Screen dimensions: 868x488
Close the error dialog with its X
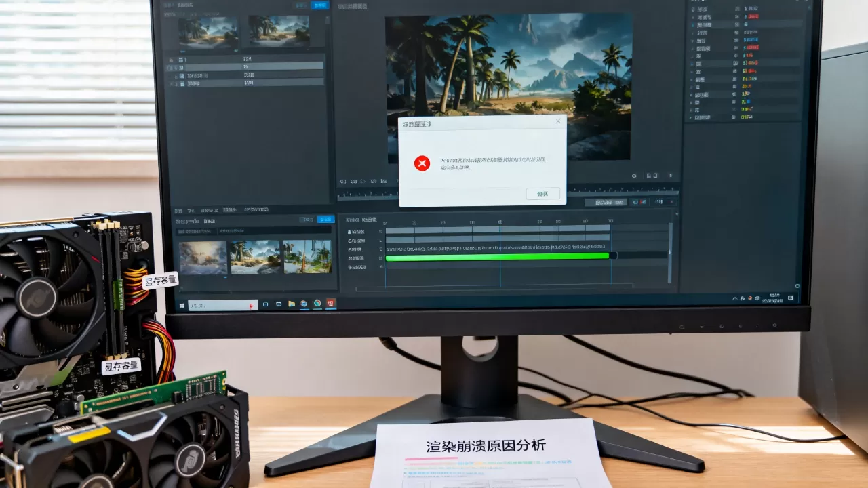click(558, 121)
